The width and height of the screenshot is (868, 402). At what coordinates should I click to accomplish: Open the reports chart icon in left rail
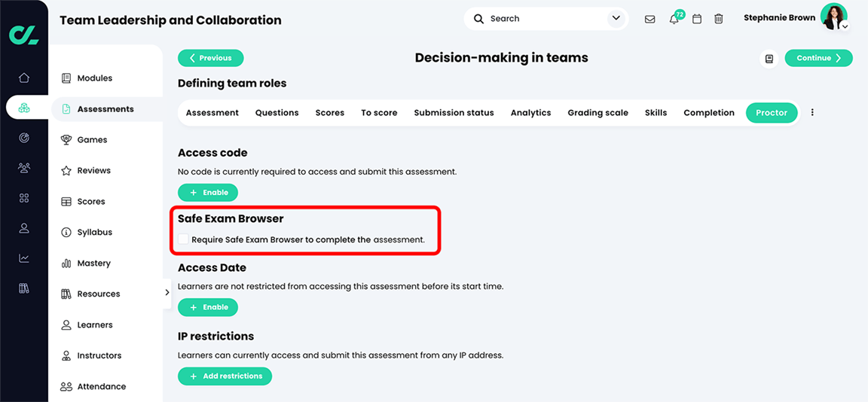coord(24,258)
